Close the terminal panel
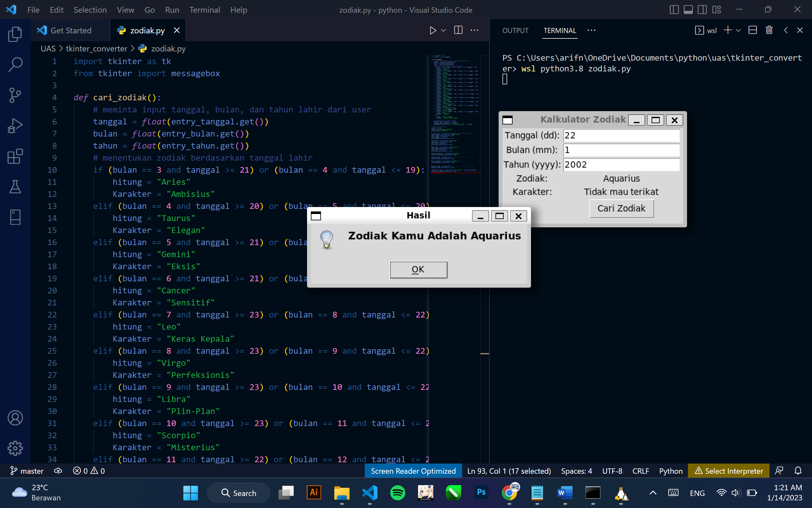 pos(800,30)
